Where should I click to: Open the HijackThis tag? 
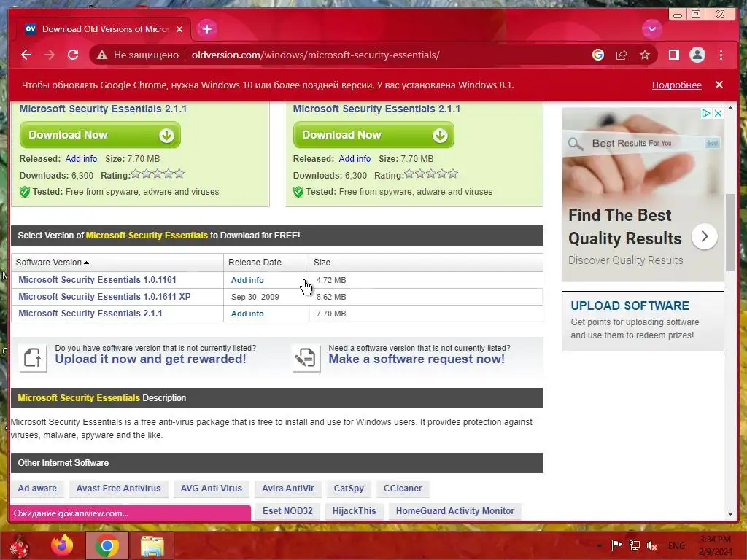coord(354,511)
